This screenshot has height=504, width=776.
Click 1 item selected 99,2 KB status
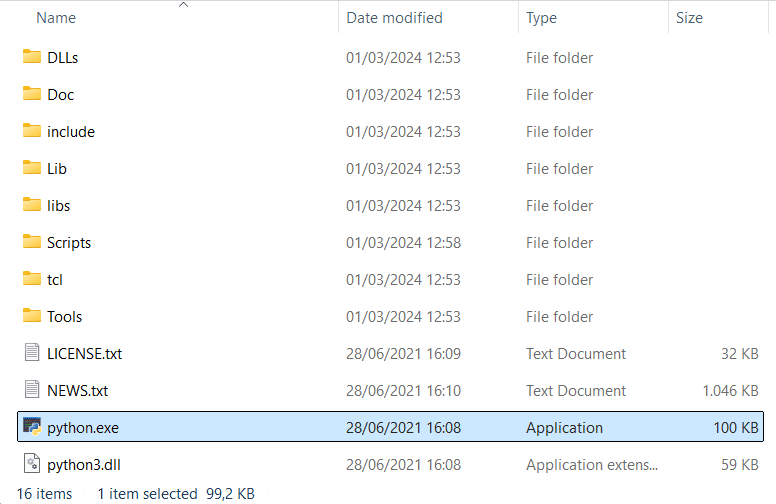[176, 494]
